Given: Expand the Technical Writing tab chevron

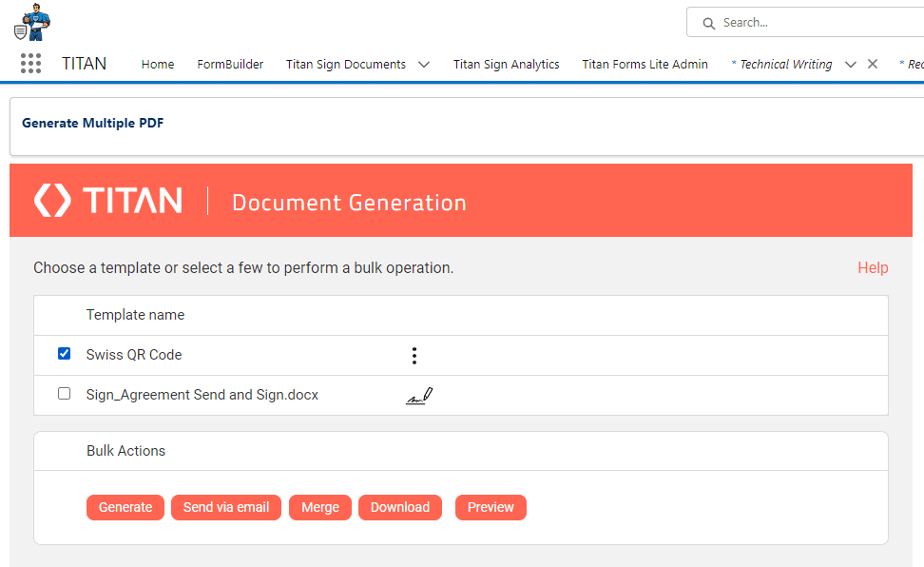Looking at the screenshot, I should pyautogui.click(x=851, y=65).
